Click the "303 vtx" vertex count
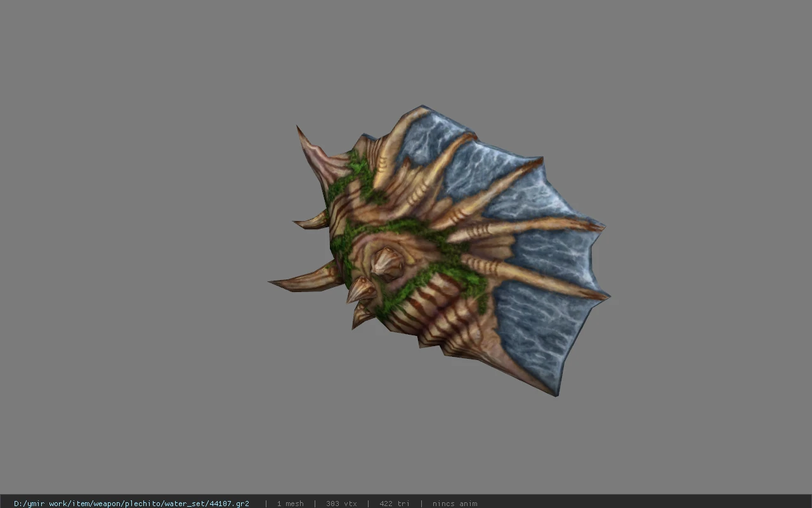 tap(341, 504)
